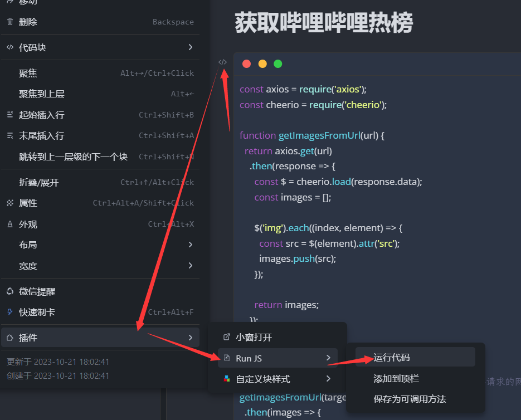Click the line const axios = require('axios');
The height and width of the screenshot is (420, 521).
tap(303, 89)
